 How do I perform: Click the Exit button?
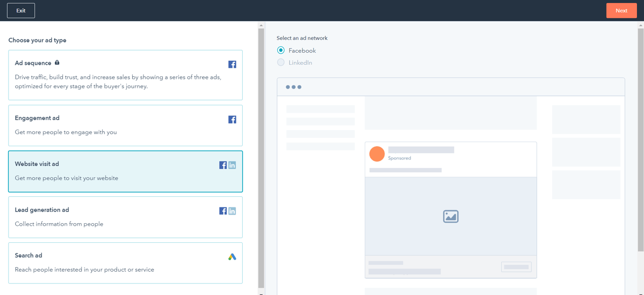click(x=21, y=11)
